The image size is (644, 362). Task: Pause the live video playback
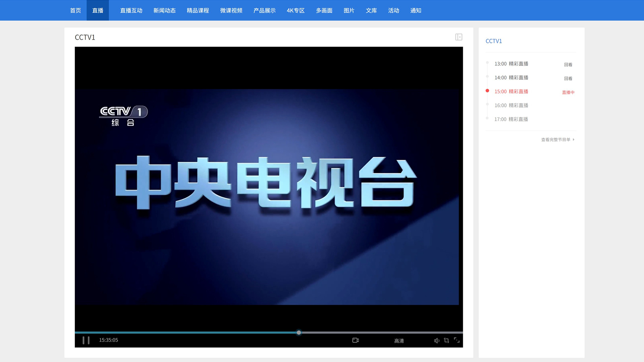coord(86,340)
